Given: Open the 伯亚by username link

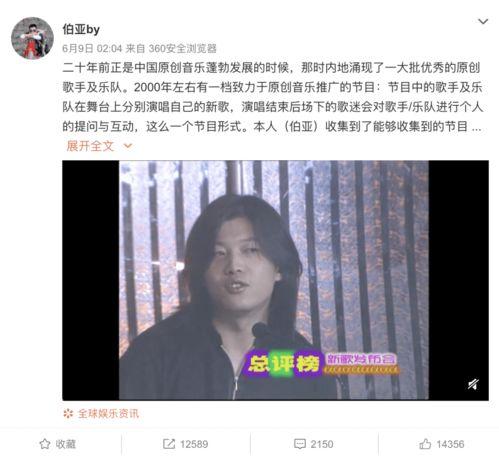Looking at the screenshot, I should (x=81, y=30).
